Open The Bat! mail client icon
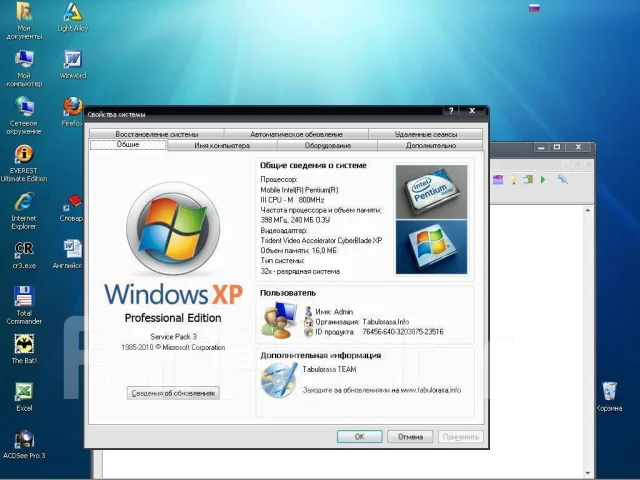The image size is (640, 480). pos(24,349)
